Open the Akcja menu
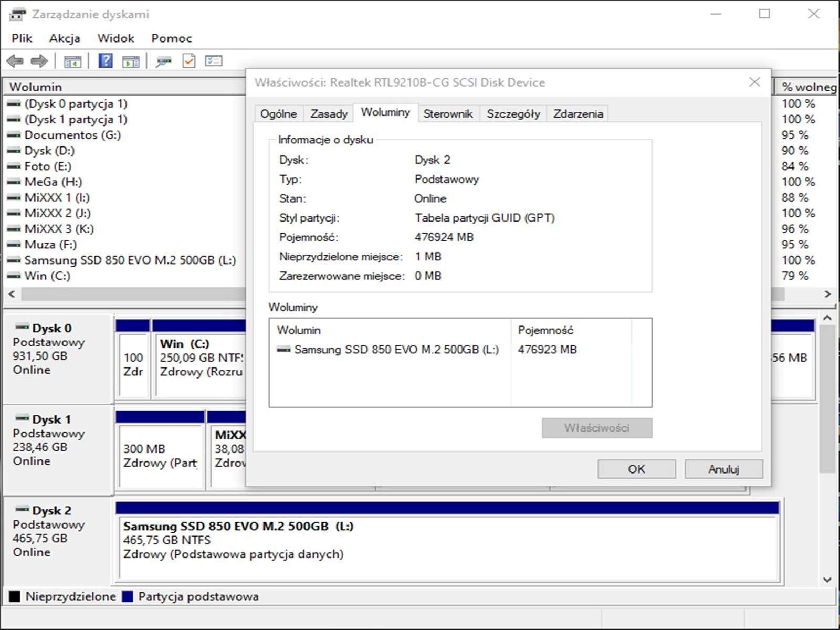The height and width of the screenshot is (630, 840). pos(65,38)
